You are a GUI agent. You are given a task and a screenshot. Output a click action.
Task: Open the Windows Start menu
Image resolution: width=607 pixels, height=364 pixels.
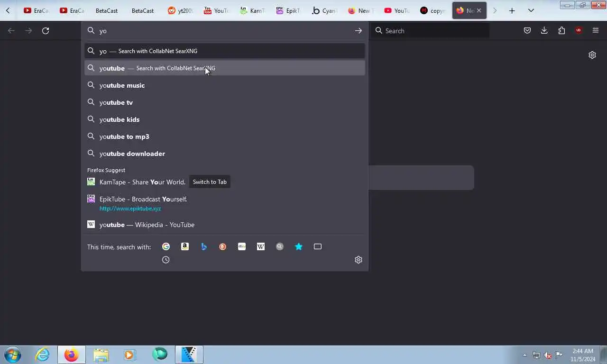tap(13, 355)
